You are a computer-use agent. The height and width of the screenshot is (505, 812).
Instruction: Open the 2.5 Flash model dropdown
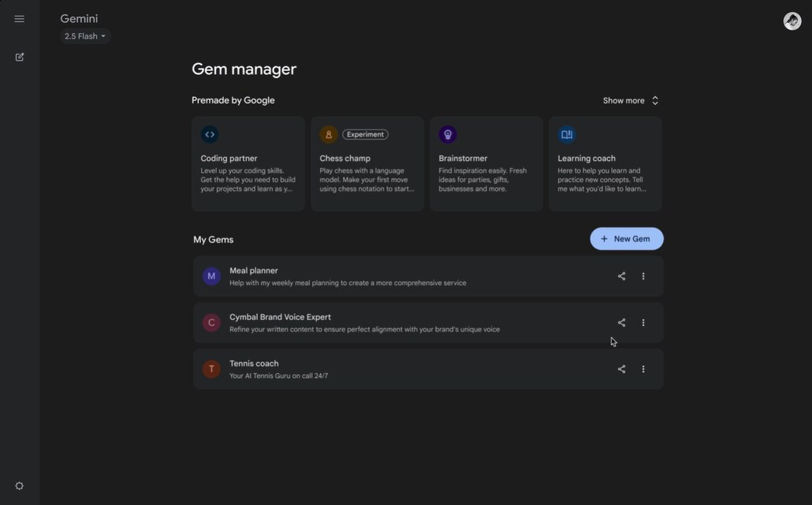(x=85, y=36)
